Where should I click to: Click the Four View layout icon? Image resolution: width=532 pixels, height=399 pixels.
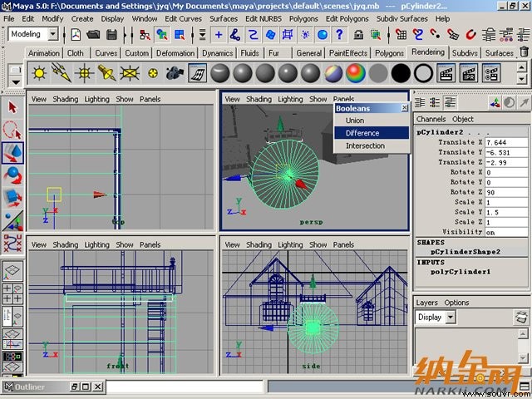pos(12,293)
